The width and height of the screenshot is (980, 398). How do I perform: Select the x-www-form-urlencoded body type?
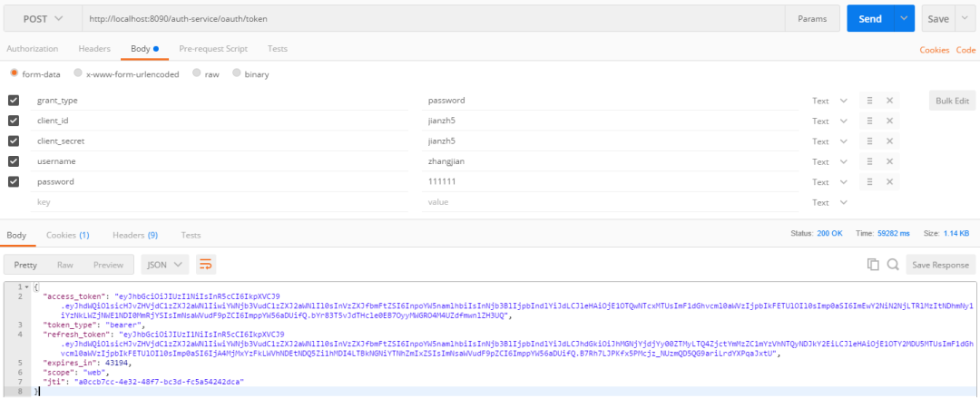coord(80,73)
